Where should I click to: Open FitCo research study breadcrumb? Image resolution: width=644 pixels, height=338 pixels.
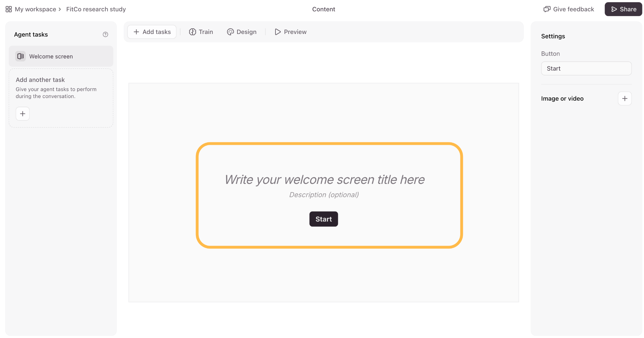96,9
